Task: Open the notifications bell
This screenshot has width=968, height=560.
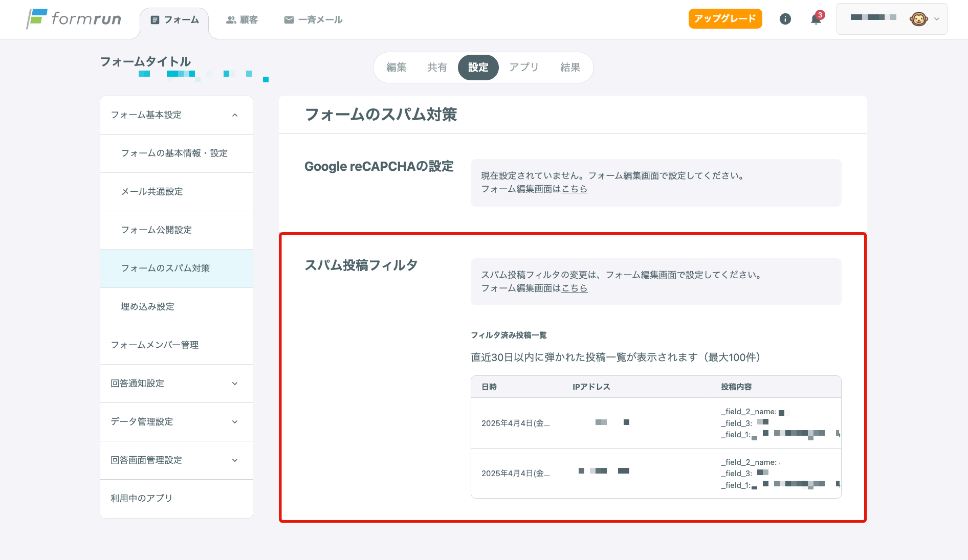Action: 816,19
